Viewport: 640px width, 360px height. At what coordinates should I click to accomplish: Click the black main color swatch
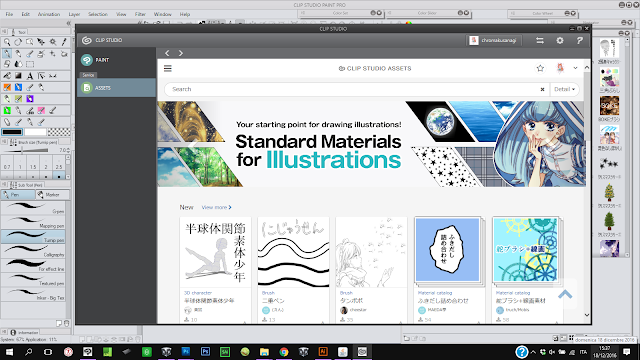click(x=12, y=132)
